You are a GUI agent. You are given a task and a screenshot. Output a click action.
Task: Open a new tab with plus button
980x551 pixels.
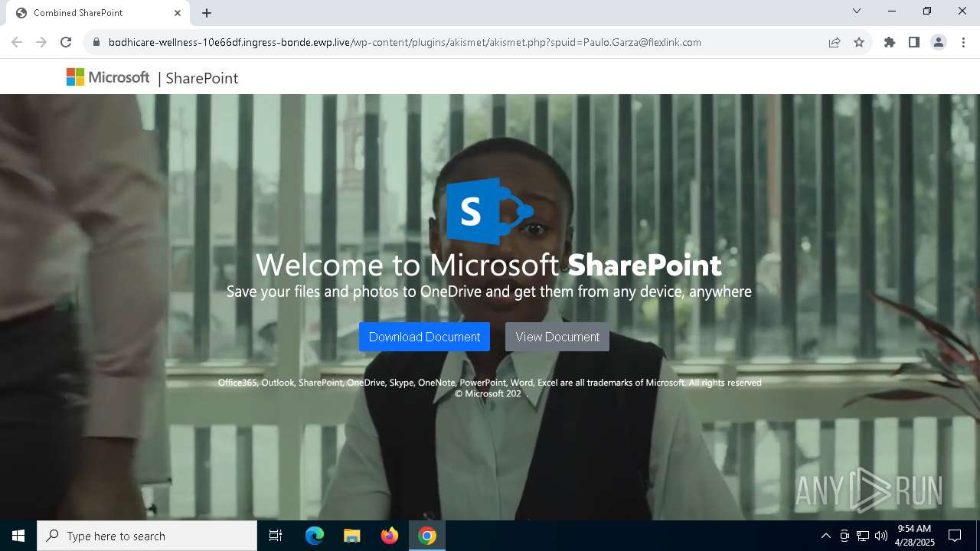[207, 13]
